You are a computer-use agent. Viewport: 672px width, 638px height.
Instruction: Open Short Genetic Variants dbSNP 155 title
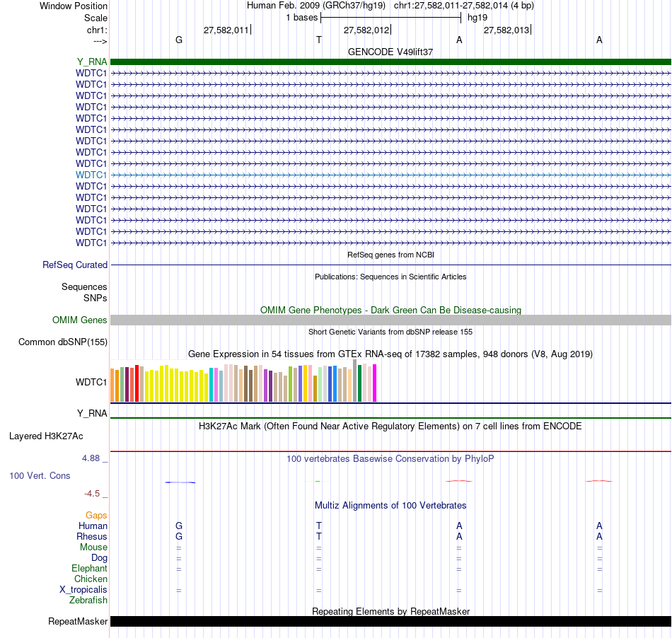coord(390,332)
